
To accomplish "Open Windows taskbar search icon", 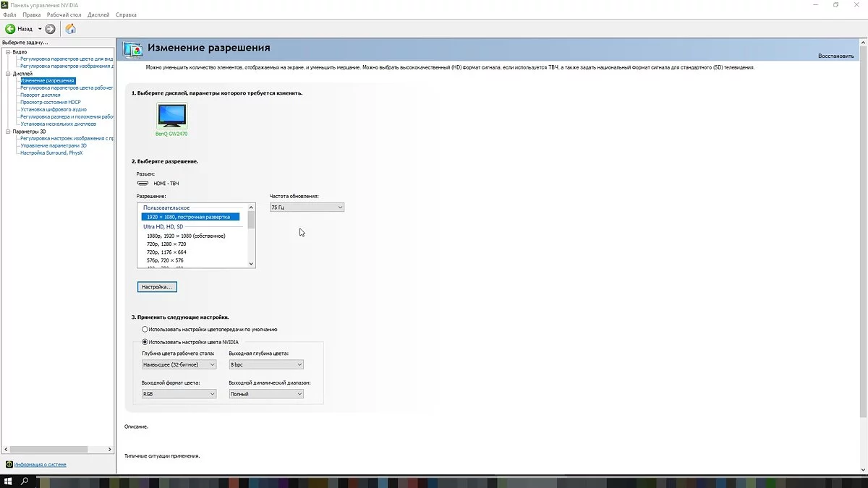I will coord(25,481).
